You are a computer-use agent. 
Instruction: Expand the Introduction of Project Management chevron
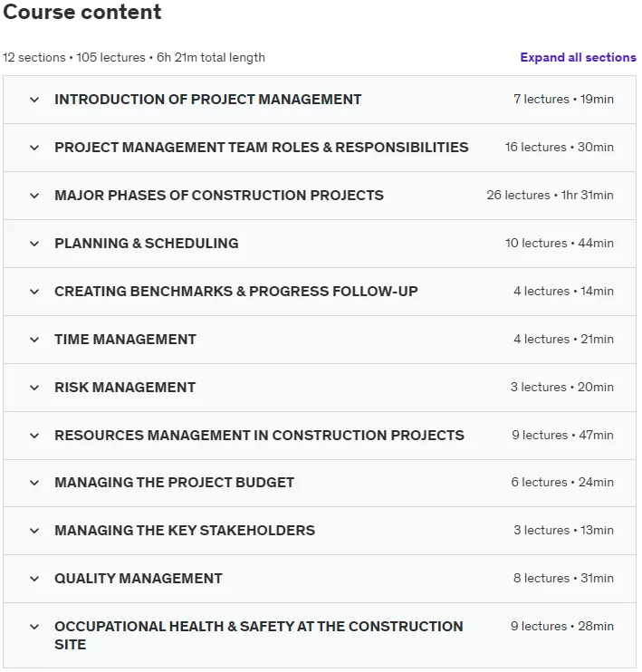34,100
